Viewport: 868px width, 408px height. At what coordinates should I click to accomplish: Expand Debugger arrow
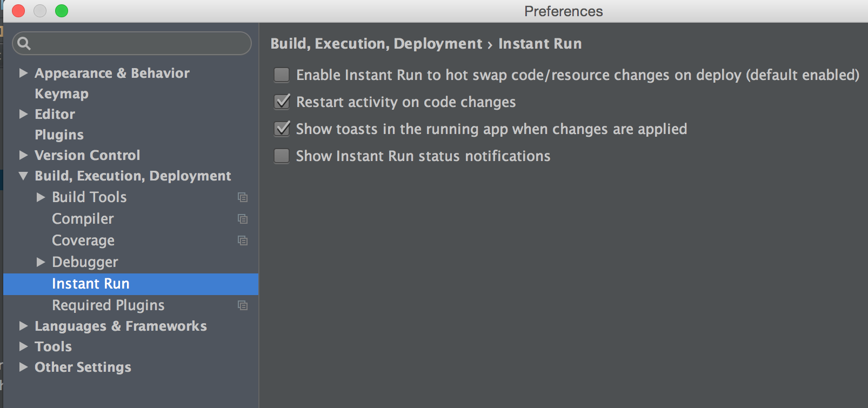tap(41, 262)
